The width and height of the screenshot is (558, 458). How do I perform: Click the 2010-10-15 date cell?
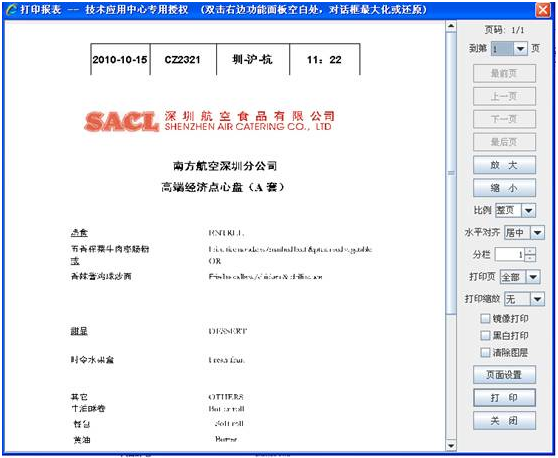point(120,59)
